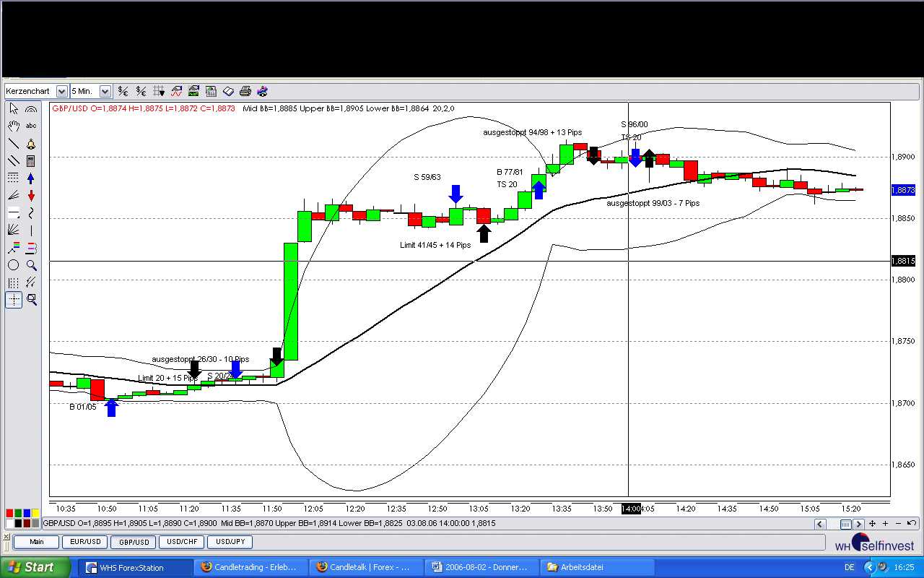The height and width of the screenshot is (578, 924).
Task: Select the trend line tool
Action: 14,144
